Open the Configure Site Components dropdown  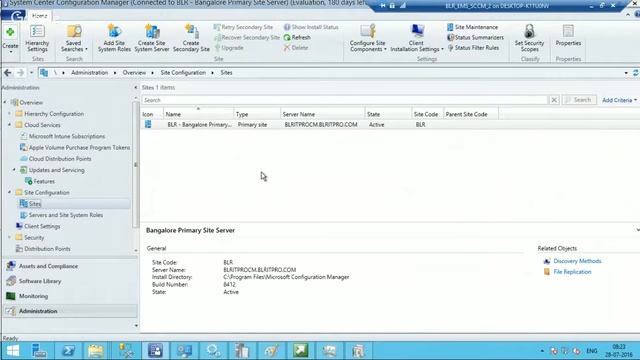368,38
